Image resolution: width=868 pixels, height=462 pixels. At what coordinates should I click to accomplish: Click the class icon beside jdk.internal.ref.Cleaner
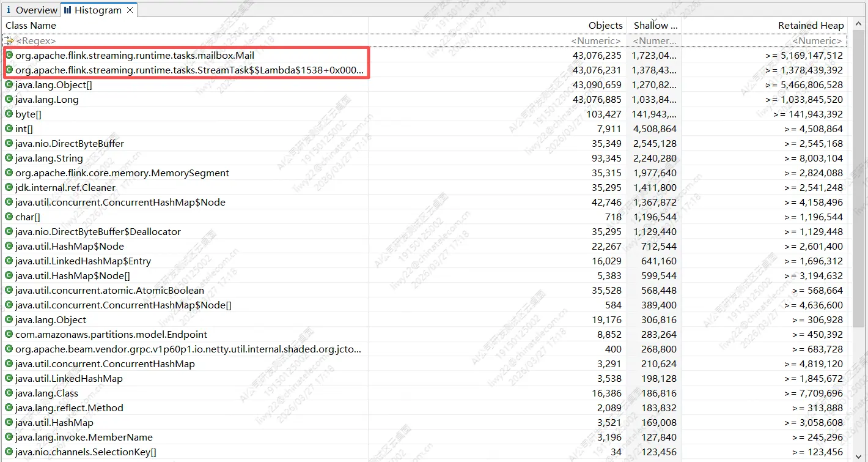9,187
